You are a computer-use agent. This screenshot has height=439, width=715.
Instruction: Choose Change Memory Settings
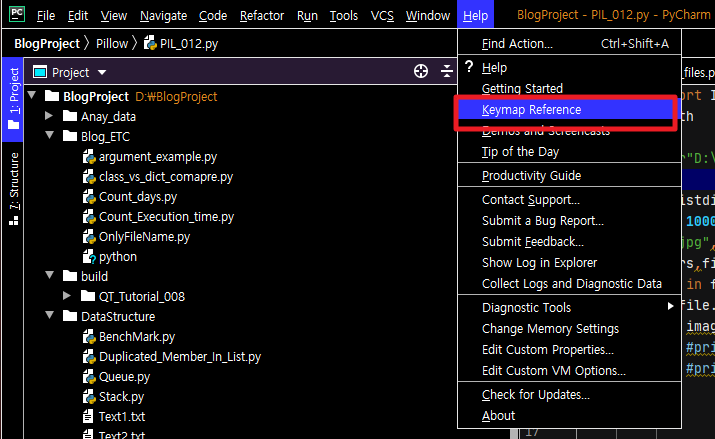click(569, 329)
